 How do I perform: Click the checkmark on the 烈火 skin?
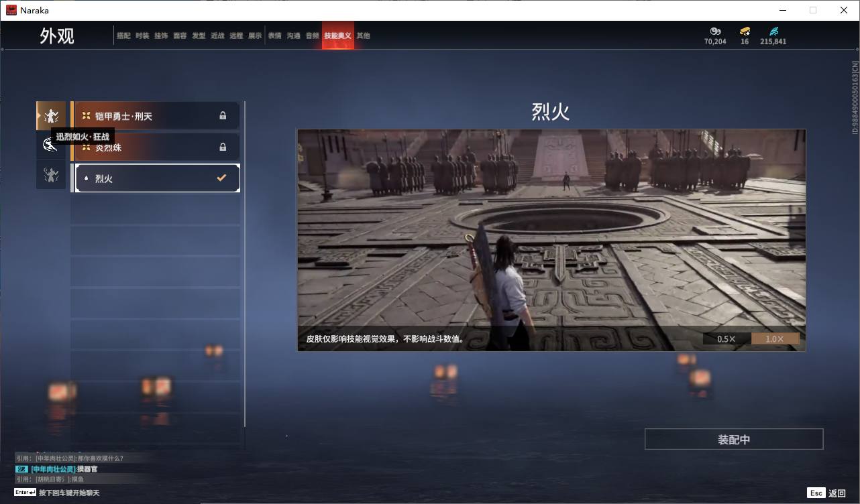click(221, 178)
